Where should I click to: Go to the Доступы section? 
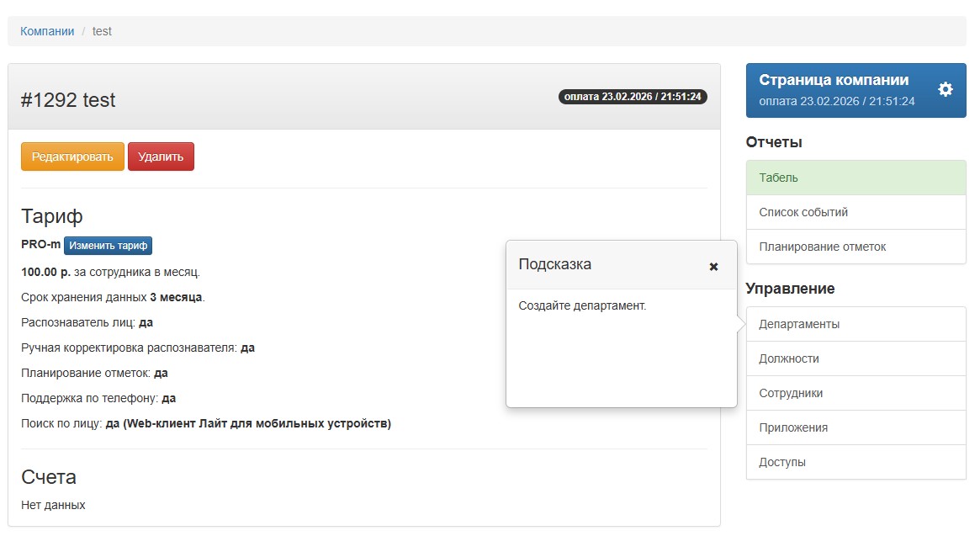pyautogui.click(x=856, y=462)
